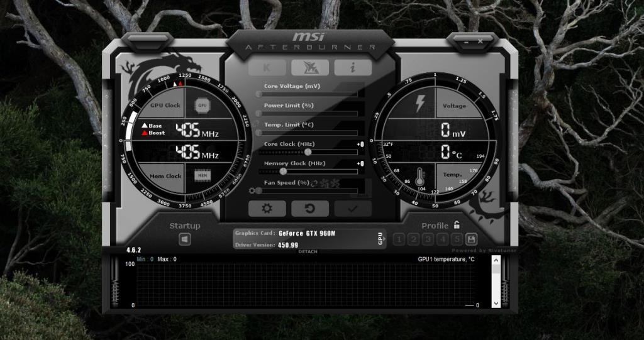
Task: Expand the GPU selector arrow
Action: pyautogui.click(x=380, y=239)
